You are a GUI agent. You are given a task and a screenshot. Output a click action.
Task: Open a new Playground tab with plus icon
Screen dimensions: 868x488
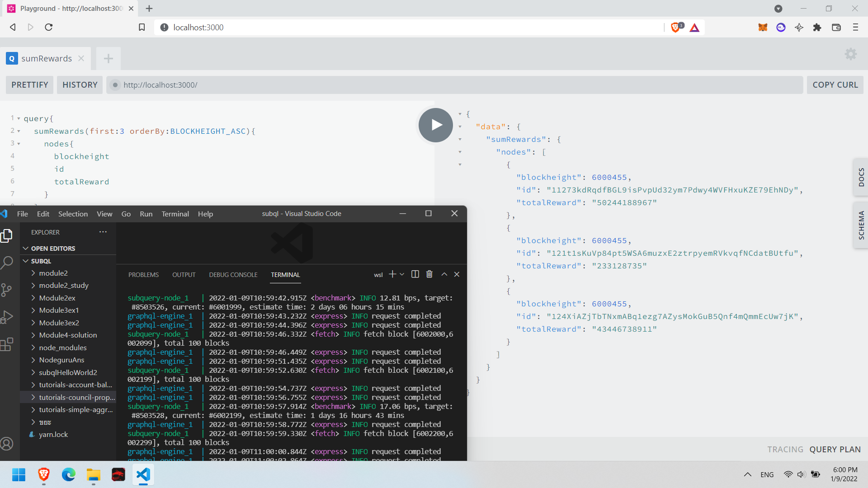click(x=108, y=58)
